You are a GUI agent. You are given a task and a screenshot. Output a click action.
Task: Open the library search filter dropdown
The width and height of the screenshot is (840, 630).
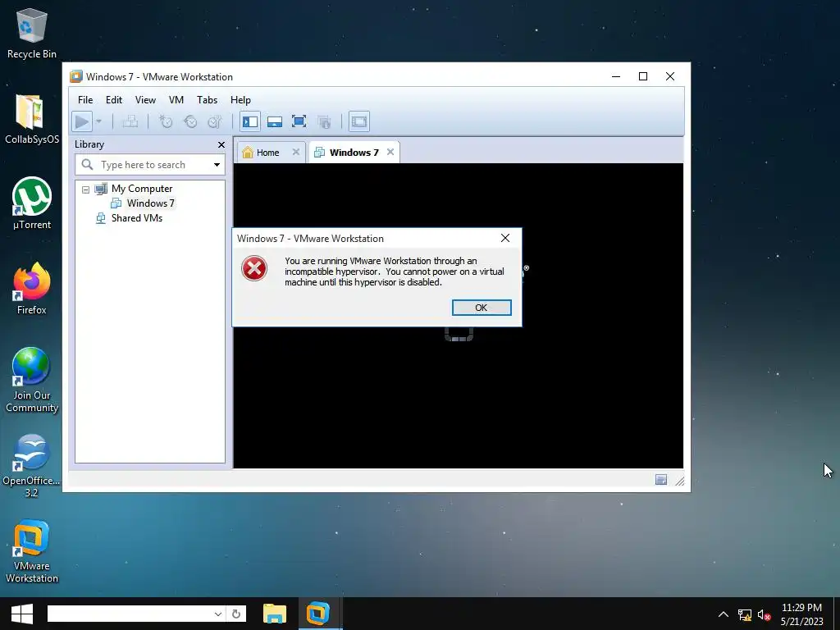pos(217,164)
